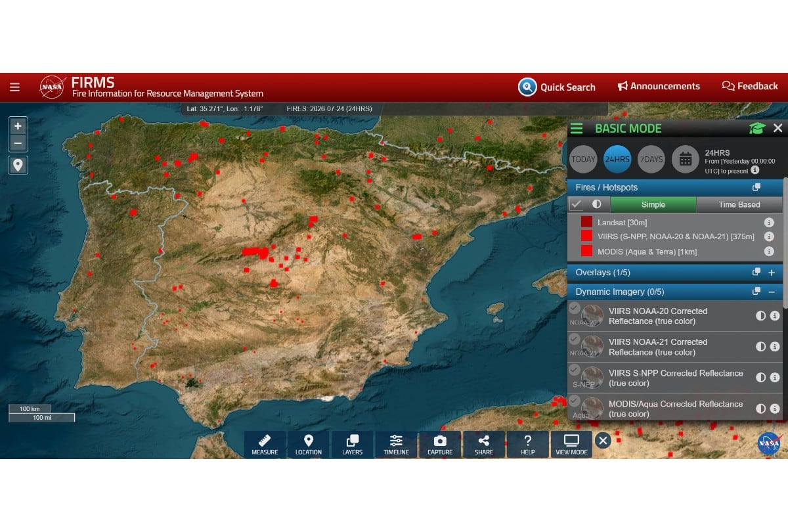Image resolution: width=788 pixels, height=532 pixels.
Task: Open the calendar date picker
Action: [x=686, y=160]
